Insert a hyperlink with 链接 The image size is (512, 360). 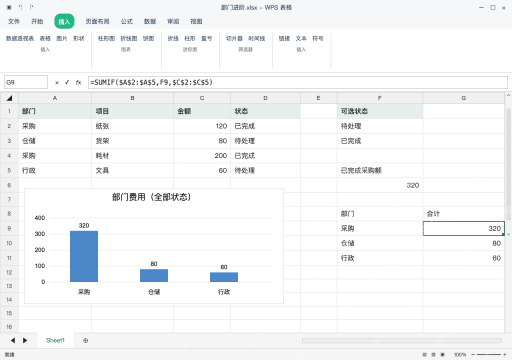(x=284, y=39)
